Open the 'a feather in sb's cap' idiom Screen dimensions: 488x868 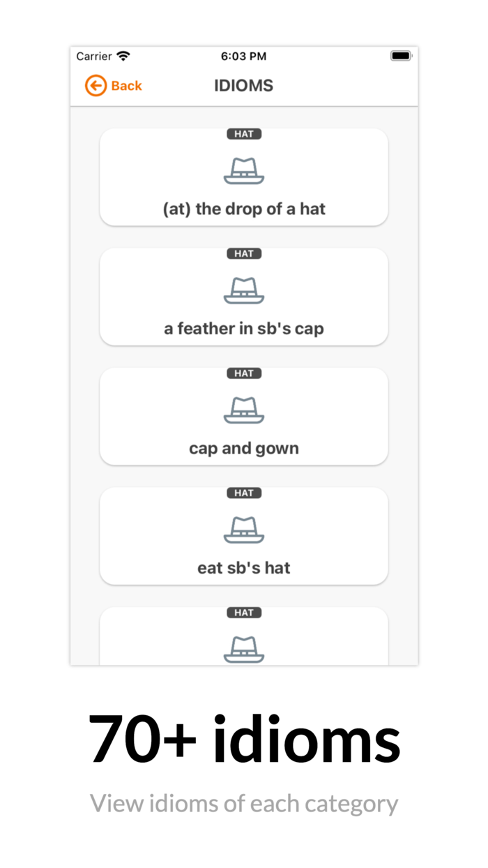(244, 297)
